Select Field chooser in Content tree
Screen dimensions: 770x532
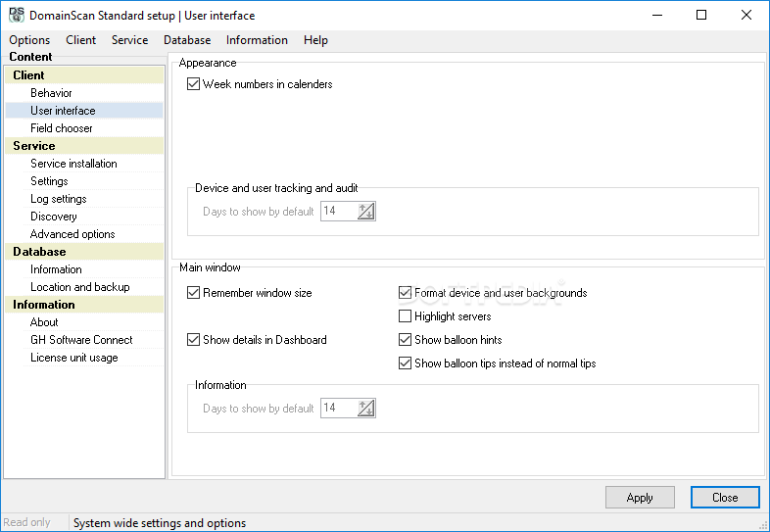pos(84,128)
